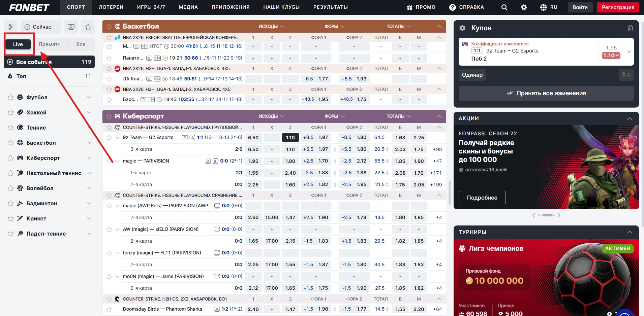Select the Одинар bet type button
The image size is (644, 316).
point(472,75)
